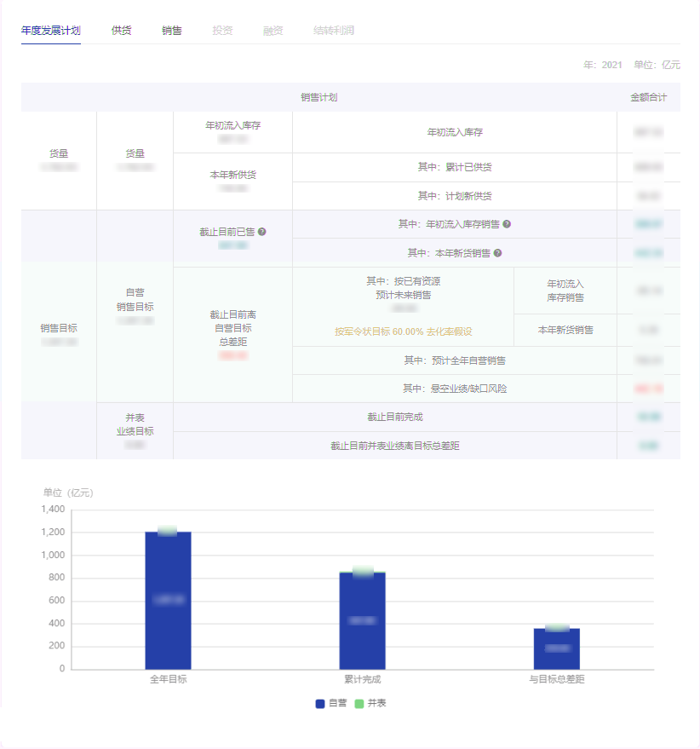Click the 销售计划 table header

(318, 97)
